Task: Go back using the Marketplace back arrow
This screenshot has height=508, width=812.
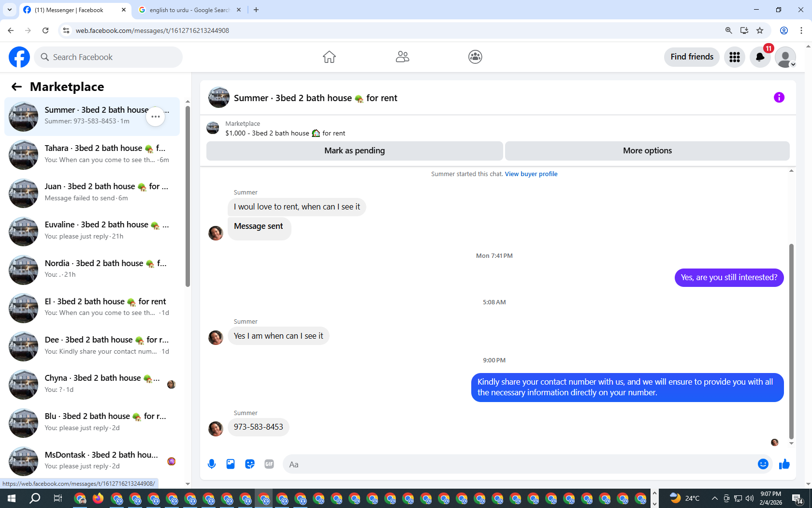Action: (16, 87)
